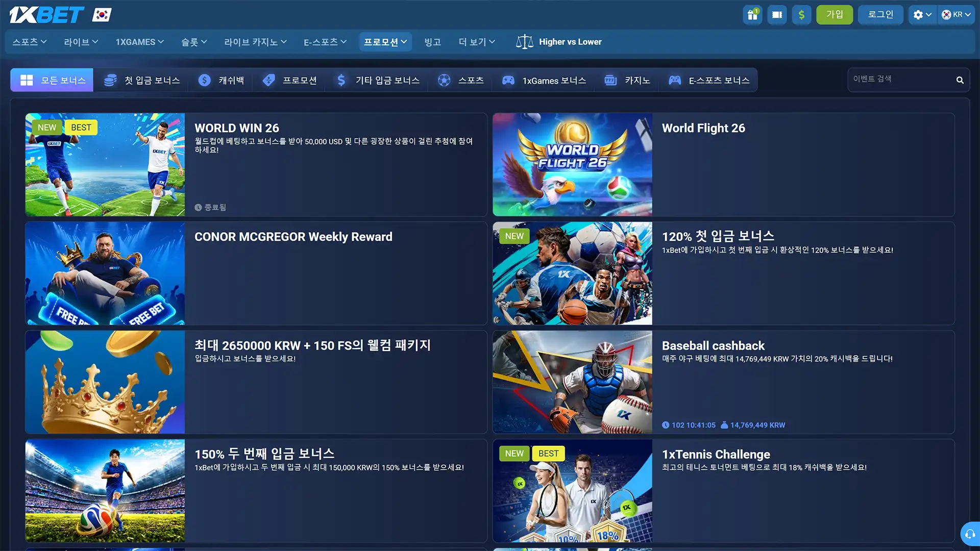Click the 150% 두 번째 입금 보너스 title
980x551 pixels.
264,454
